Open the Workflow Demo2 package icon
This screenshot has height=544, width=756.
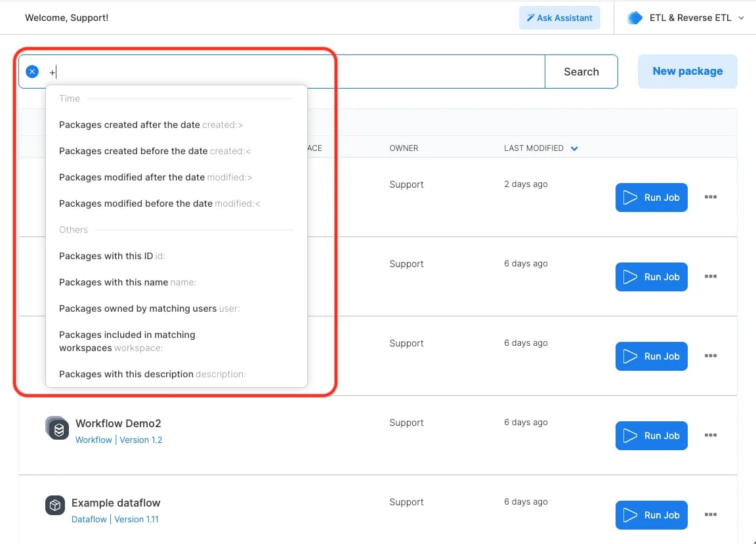click(57, 428)
